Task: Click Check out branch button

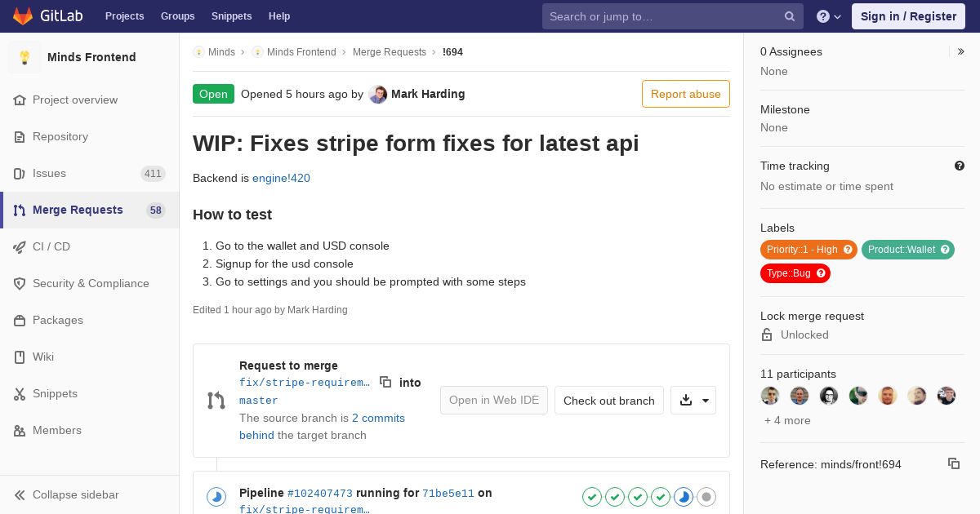Action: point(609,400)
